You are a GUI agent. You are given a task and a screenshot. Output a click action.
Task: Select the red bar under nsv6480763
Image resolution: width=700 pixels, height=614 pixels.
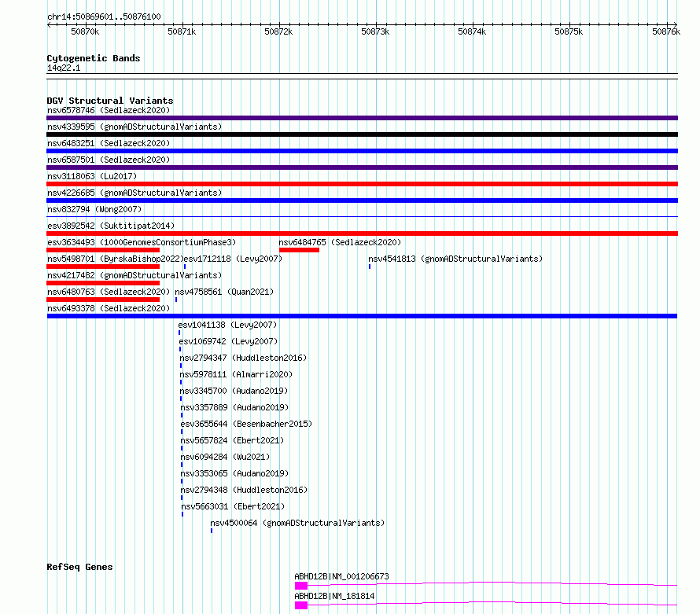(x=103, y=300)
